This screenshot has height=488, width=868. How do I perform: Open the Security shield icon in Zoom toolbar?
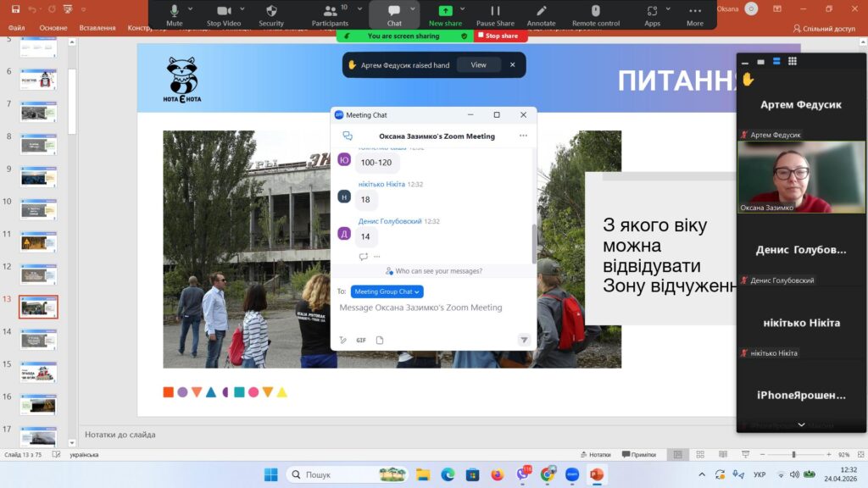271,12
